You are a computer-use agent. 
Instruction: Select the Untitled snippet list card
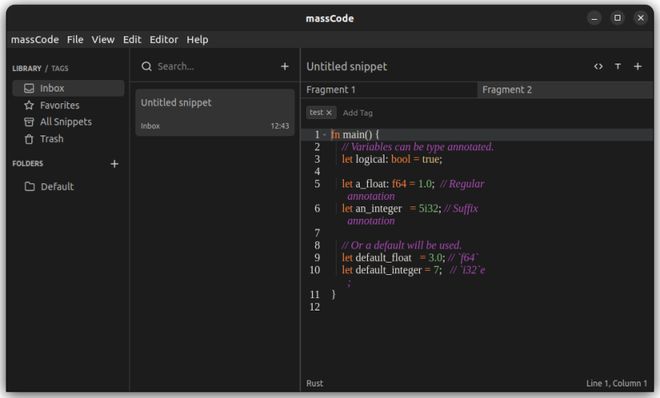[x=215, y=112]
